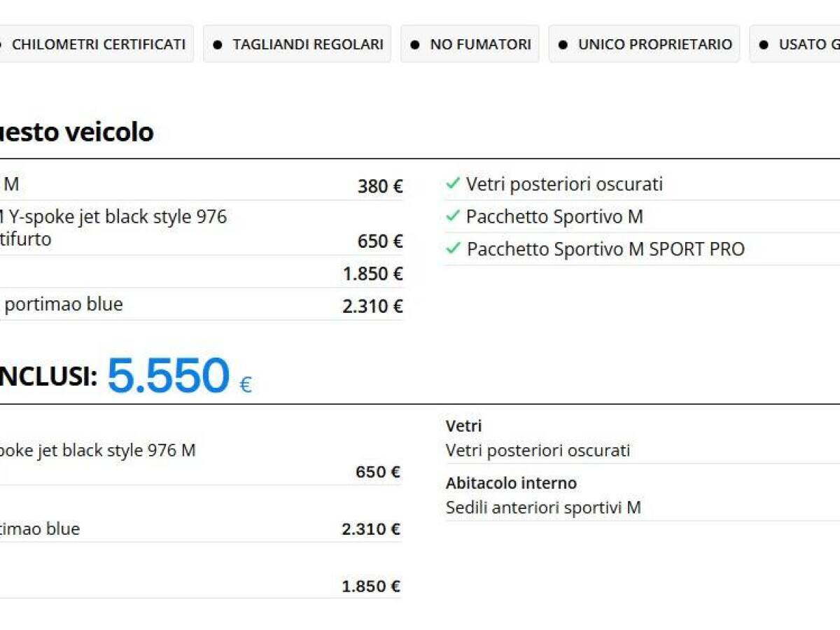Image resolution: width=840 pixels, height=630 pixels.
Task: Select the Sedili anteriori sportivi M entry
Action: pyautogui.click(x=543, y=507)
